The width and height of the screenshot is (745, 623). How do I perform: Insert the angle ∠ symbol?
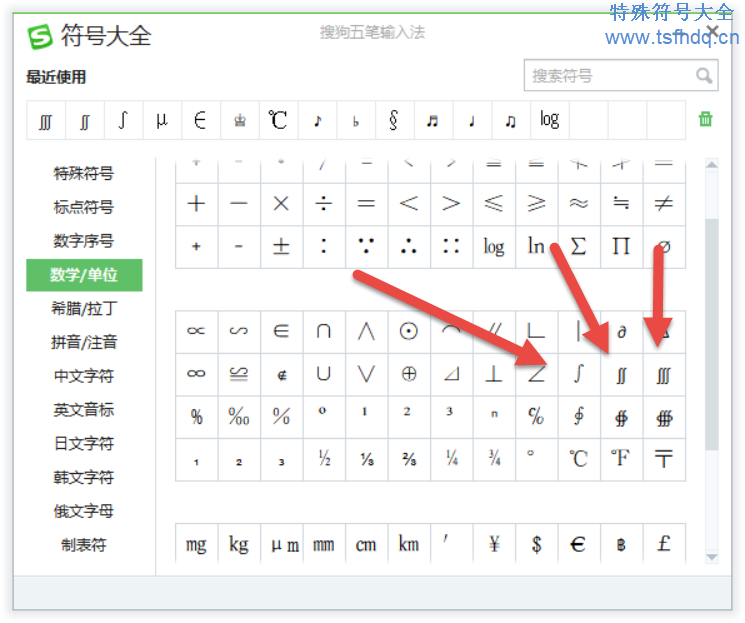[x=536, y=374]
